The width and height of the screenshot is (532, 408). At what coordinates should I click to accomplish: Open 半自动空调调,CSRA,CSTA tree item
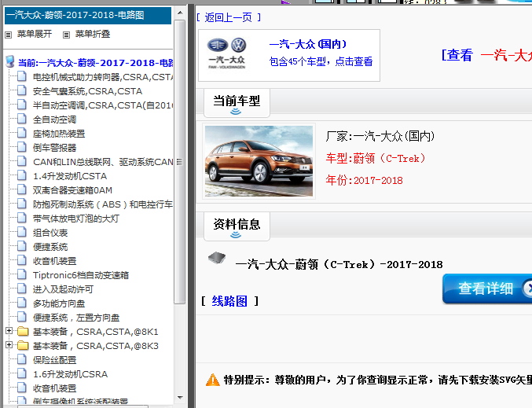pyautogui.click(x=103, y=105)
